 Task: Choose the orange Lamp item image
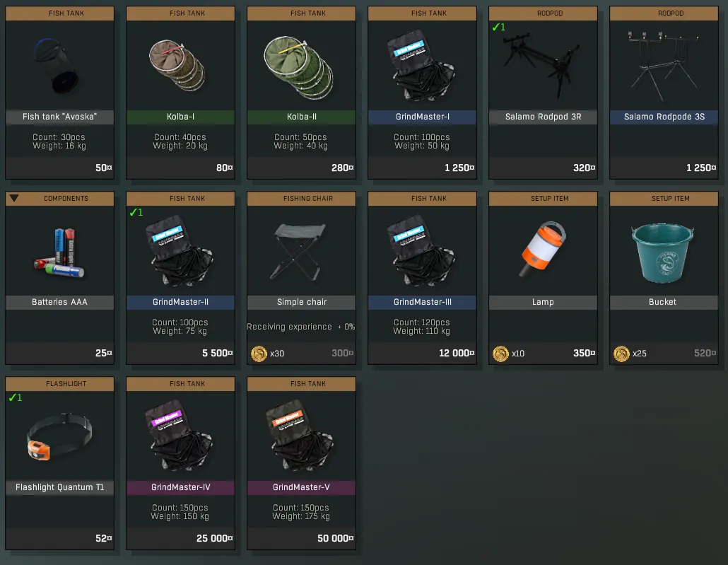point(542,249)
